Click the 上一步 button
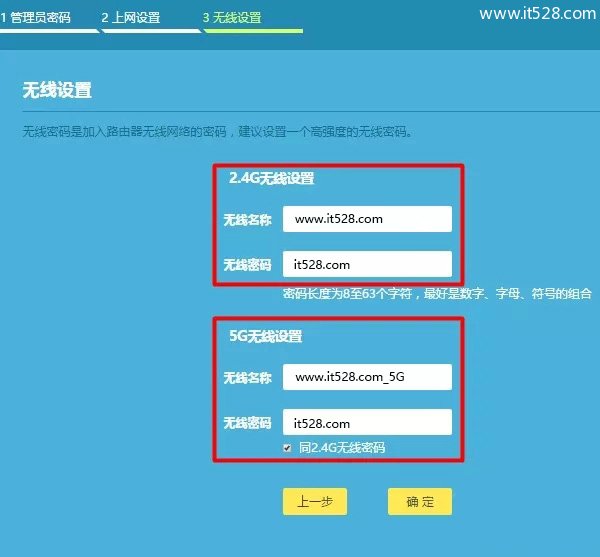The image size is (600, 557). tap(315, 501)
